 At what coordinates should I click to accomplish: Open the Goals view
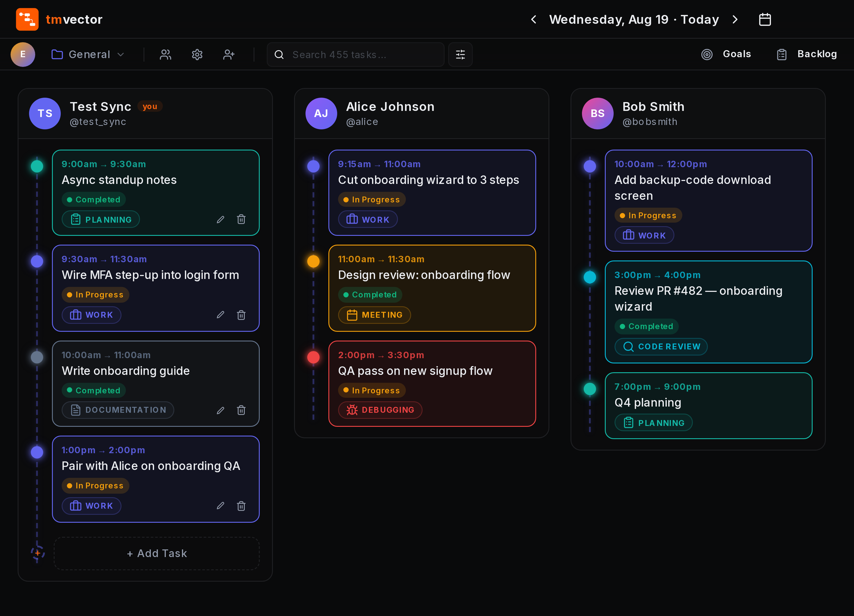pyautogui.click(x=726, y=54)
